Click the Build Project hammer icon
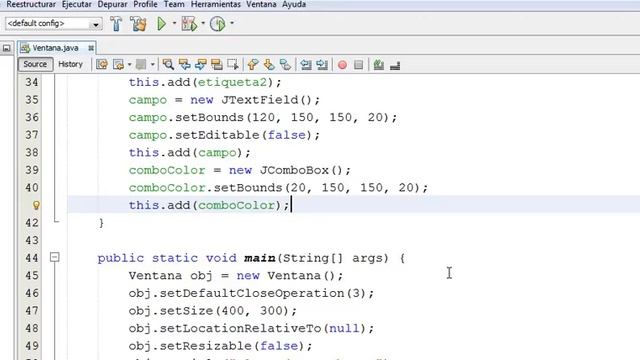The image size is (640, 360). [116, 24]
